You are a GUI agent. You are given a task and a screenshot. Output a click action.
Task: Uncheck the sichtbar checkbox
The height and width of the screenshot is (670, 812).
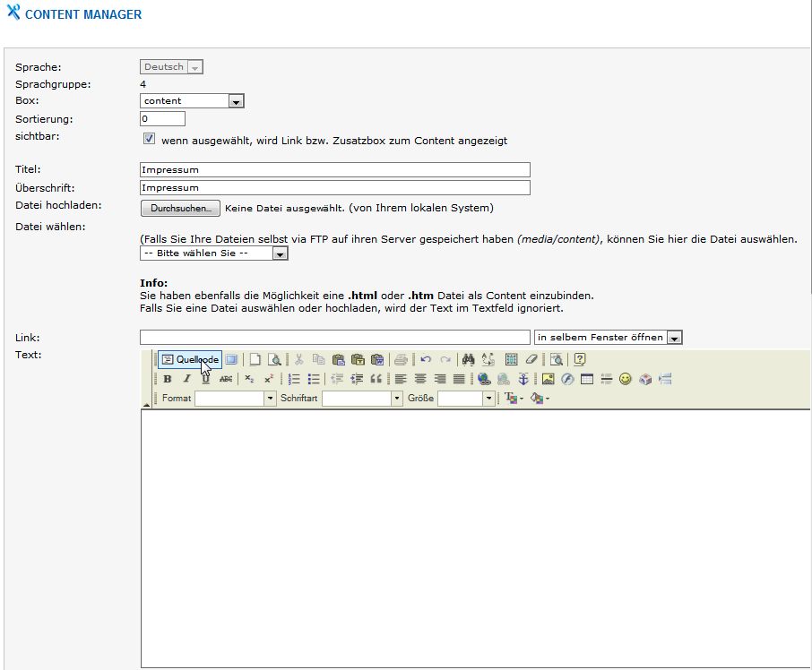point(150,140)
